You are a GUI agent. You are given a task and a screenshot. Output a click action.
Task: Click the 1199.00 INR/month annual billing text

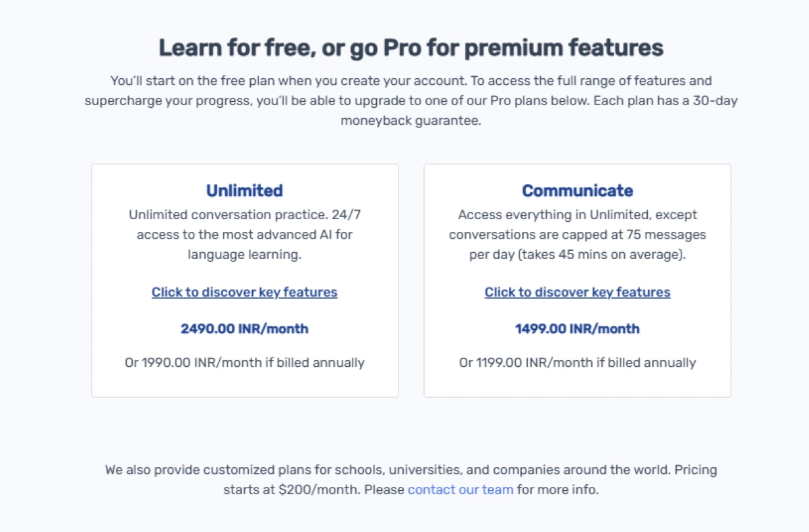click(x=577, y=363)
